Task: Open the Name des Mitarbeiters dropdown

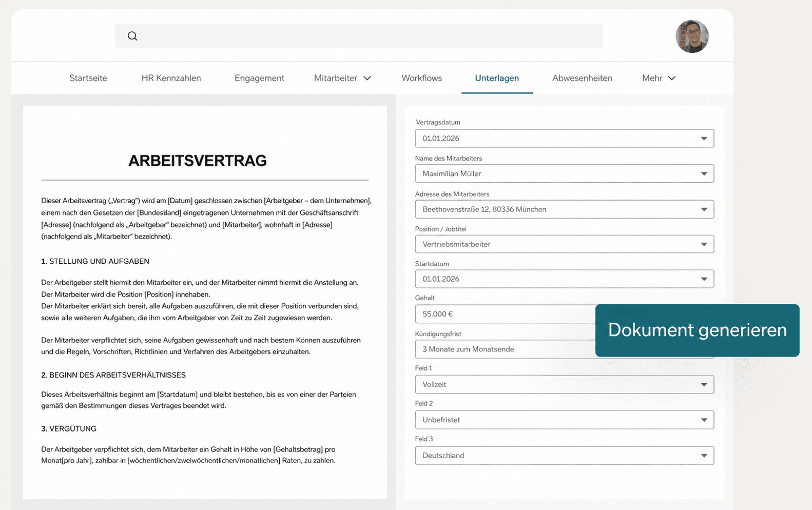Action: click(564, 173)
